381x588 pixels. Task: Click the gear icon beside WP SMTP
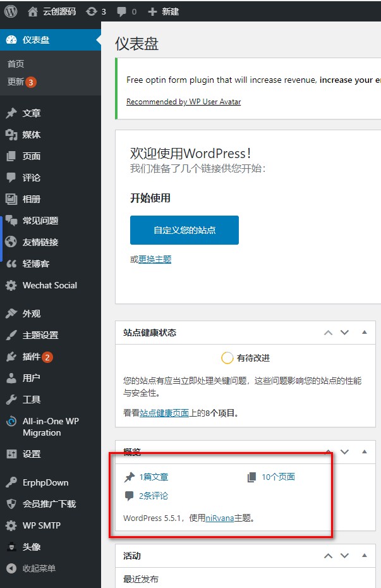coord(11,525)
